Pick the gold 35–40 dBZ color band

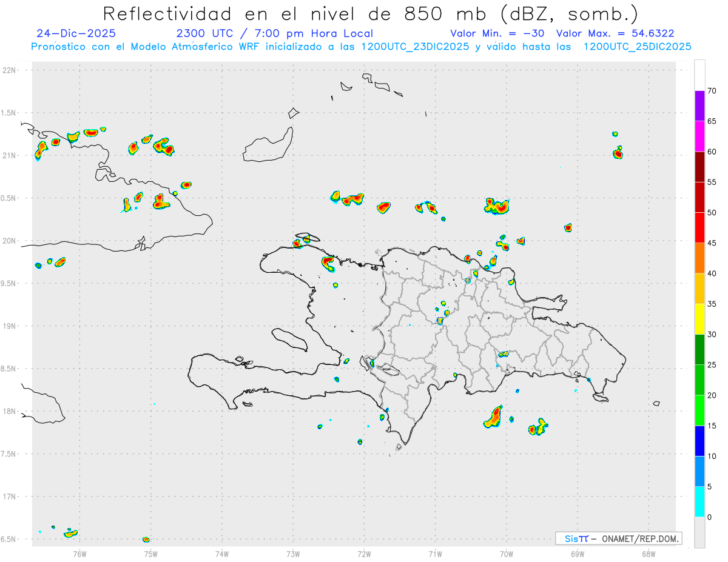[699, 289]
